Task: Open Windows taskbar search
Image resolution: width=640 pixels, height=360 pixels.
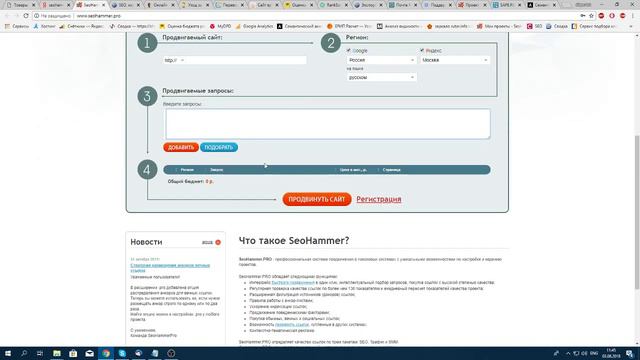Action: point(24,353)
